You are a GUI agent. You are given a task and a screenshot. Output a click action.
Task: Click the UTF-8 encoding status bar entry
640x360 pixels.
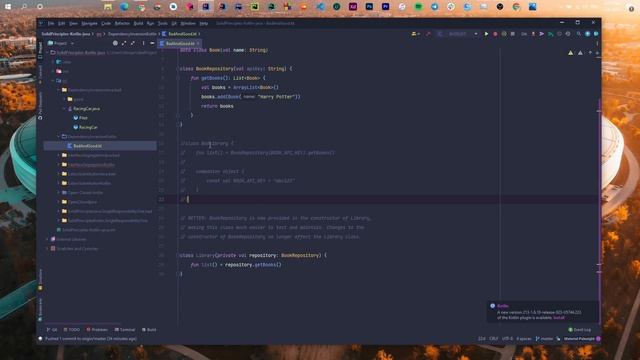(x=507, y=339)
